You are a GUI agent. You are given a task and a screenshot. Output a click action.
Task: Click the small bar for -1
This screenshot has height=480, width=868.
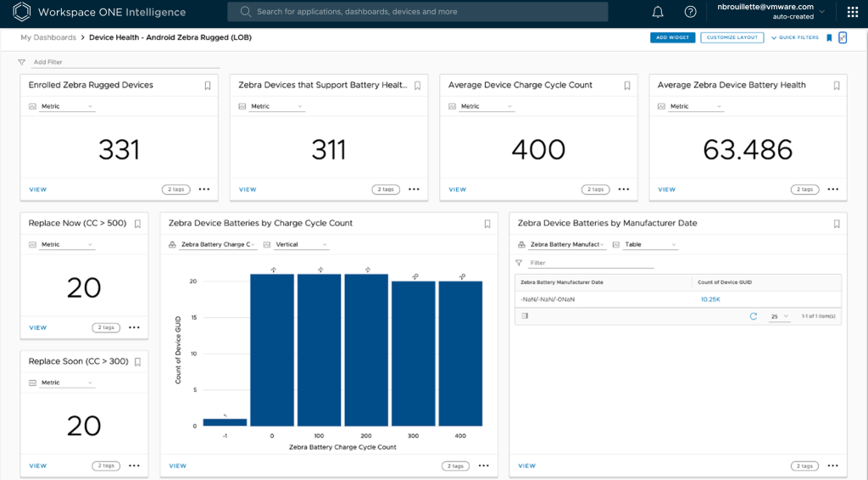225,422
